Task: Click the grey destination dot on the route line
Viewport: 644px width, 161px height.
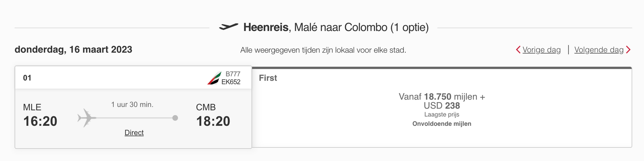Action: (175, 118)
